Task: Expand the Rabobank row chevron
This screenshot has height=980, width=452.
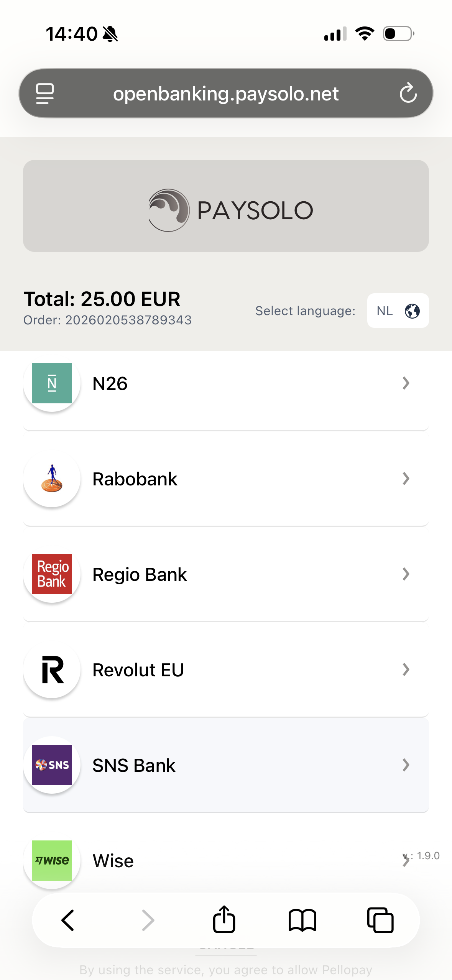Action: pos(406,478)
